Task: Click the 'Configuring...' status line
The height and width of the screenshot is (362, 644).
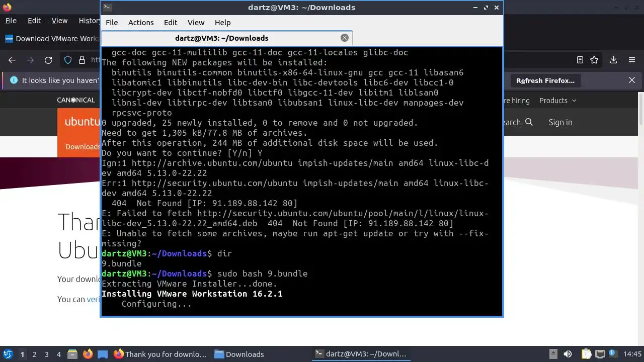Action: tap(156, 304)
